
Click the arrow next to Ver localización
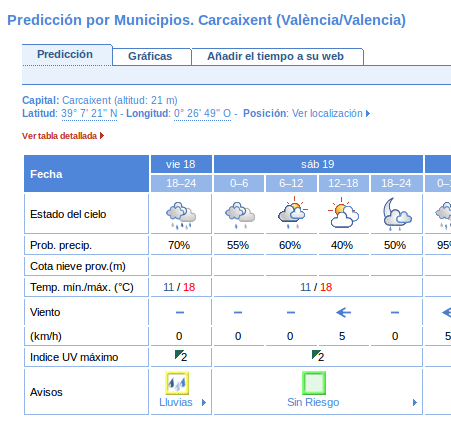[368, 114]
